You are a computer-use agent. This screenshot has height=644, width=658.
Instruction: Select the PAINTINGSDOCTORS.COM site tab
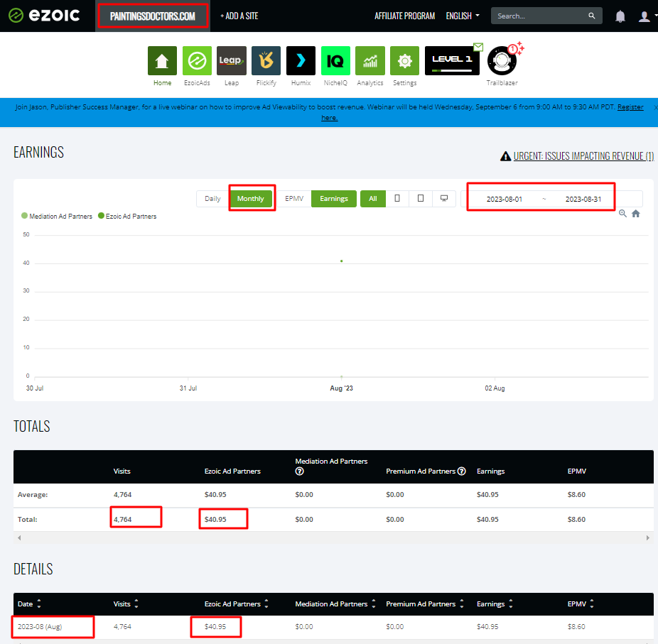[153, 16]
